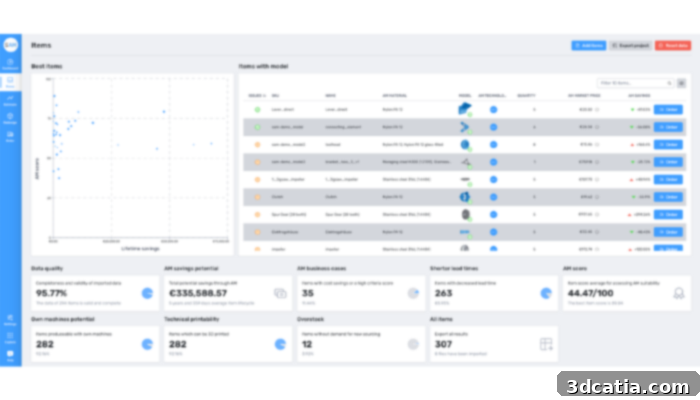700x400 pixels.
Task: Click the round company logo in the sidebar
Action: [11, 45]
